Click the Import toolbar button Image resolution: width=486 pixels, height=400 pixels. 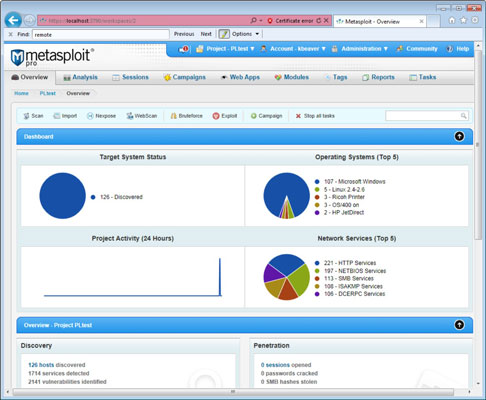pyautogui.click(x=65, y=116)
